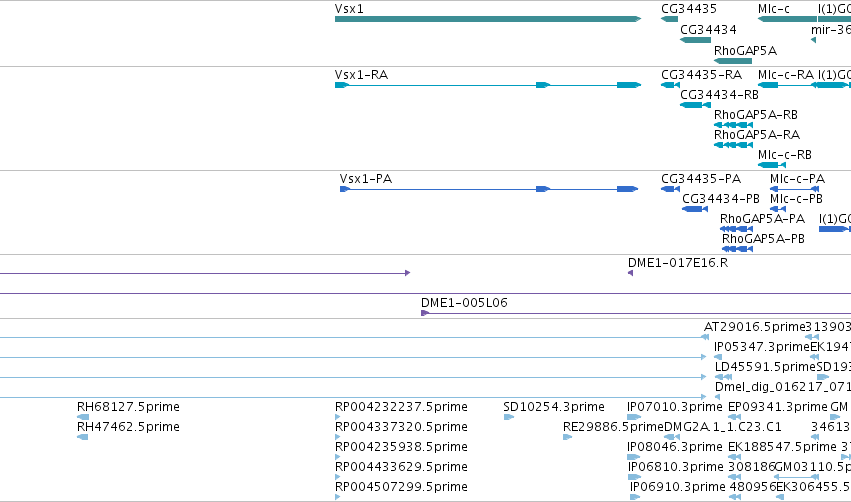Click the IP08046.3prime EST label
851x502 pixels.
pyautogui.click(x=675, y=447)
